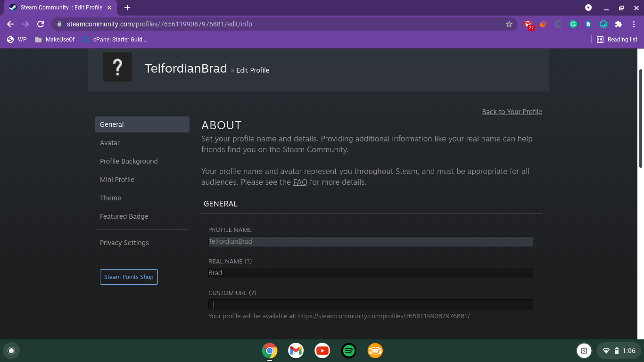Screen dimensions: 644x362
Task: Open the Chrome Extensions puzzle icon
Action: tap(619, 24)
